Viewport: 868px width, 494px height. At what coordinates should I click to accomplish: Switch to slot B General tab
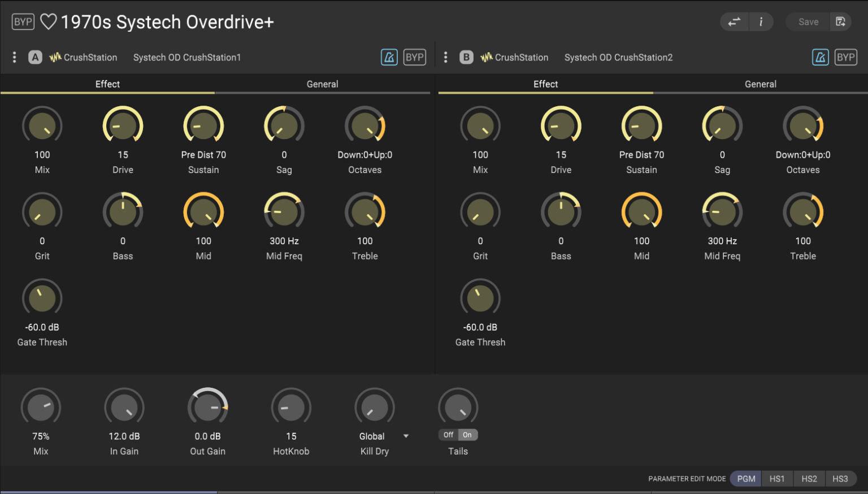pyautogui.click(x=761, y=84)
